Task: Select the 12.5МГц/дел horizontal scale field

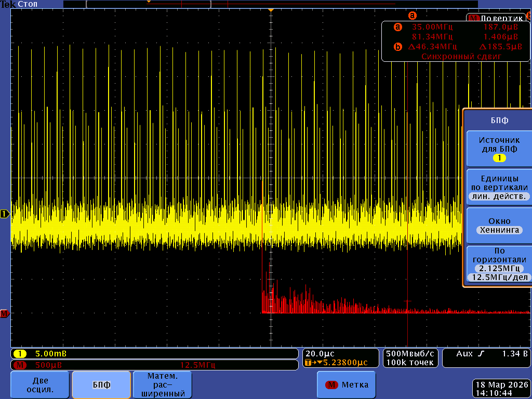Action: click(499, 277)
